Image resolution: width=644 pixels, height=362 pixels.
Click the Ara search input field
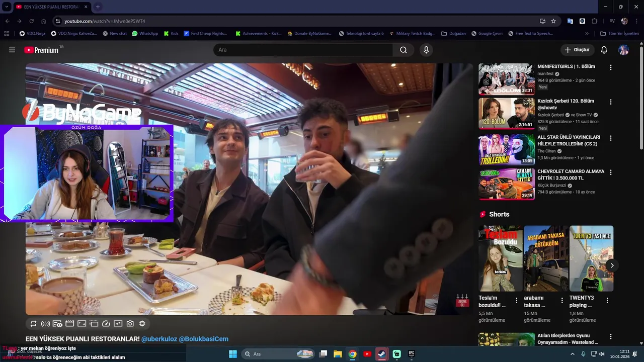coord(303,50)
